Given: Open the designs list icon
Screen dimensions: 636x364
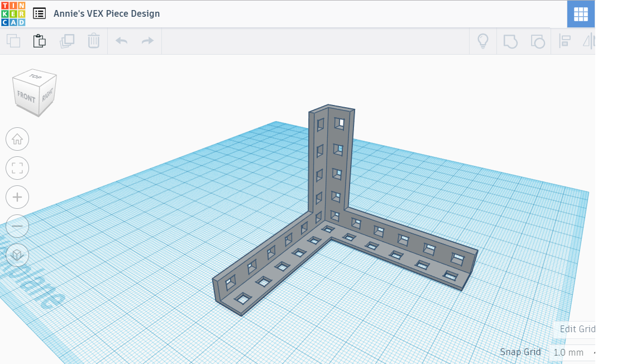Looking at the screenshot, I should (39, 13).
